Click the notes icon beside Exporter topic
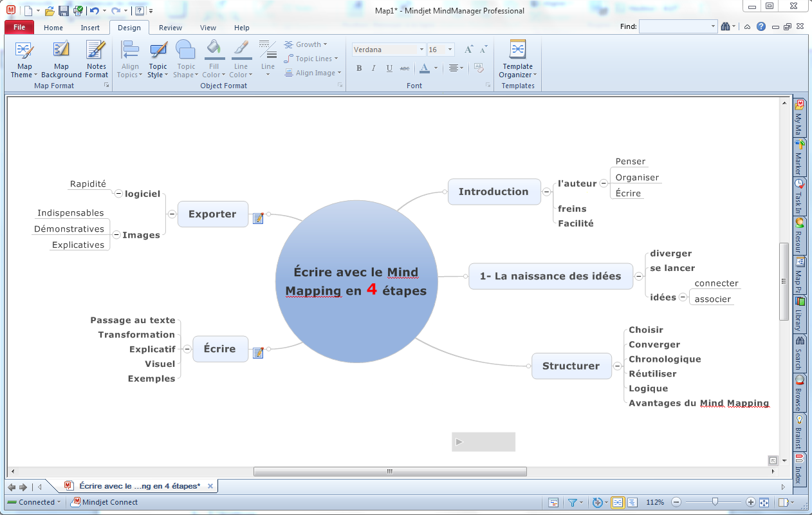Viewport: 812px width, 515px height. (258, 218)
